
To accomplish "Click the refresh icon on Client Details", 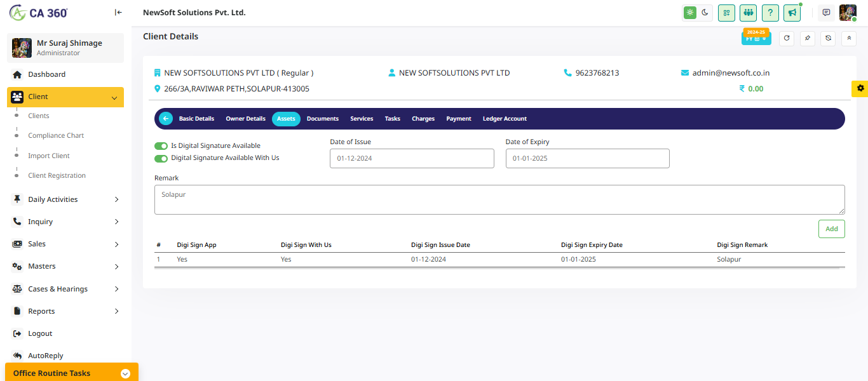I will pos(787,38).
